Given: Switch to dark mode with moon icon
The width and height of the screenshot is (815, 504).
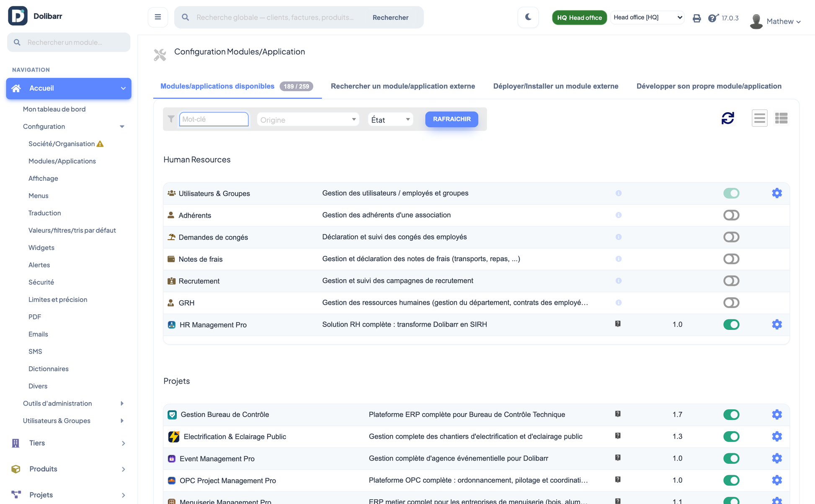Looking at the screenshot, I should (528, 17).
